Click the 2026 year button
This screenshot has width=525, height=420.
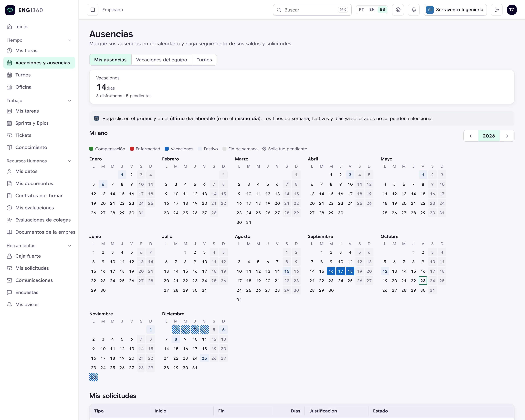point(489,136)
